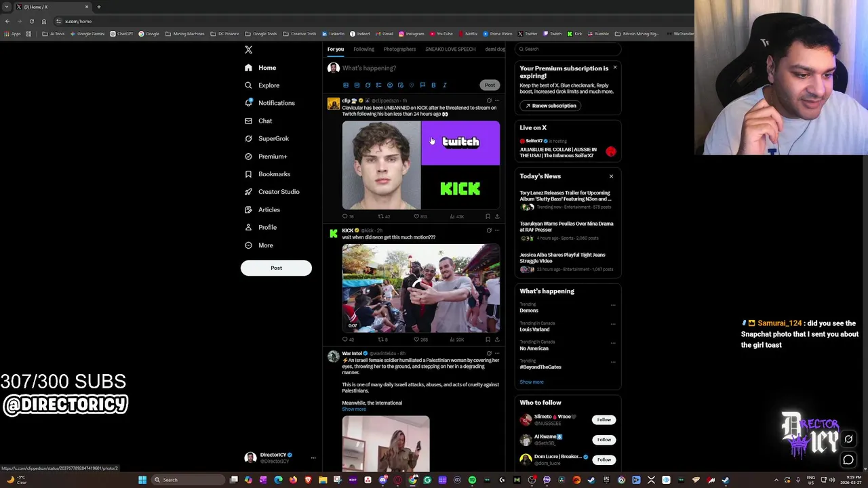The height and width of the screenshot is (488, 868).
Task: Open the Clavicular mugshot image
Action: coord(381,165)
